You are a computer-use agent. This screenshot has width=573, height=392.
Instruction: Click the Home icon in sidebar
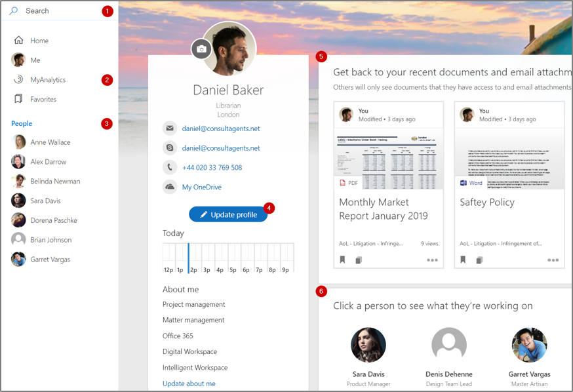pos(19,41)
